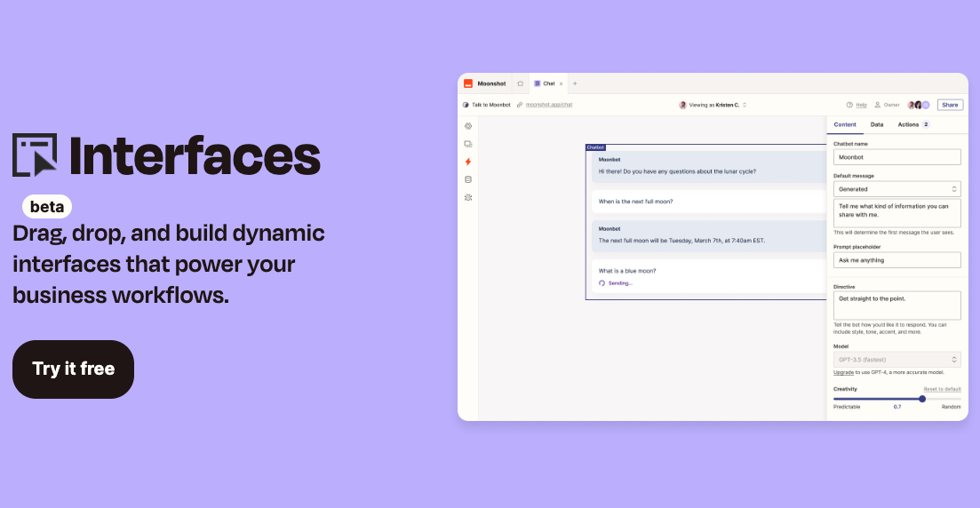Click the default message text area
The height and width of the screenshot is (508, 980).
[x=896, y=213]
